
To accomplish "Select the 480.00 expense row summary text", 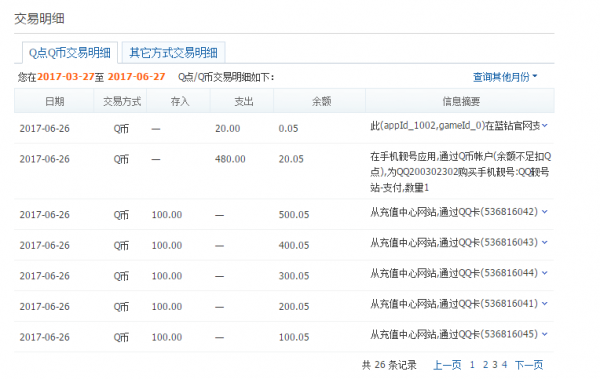I will [460, 172].
